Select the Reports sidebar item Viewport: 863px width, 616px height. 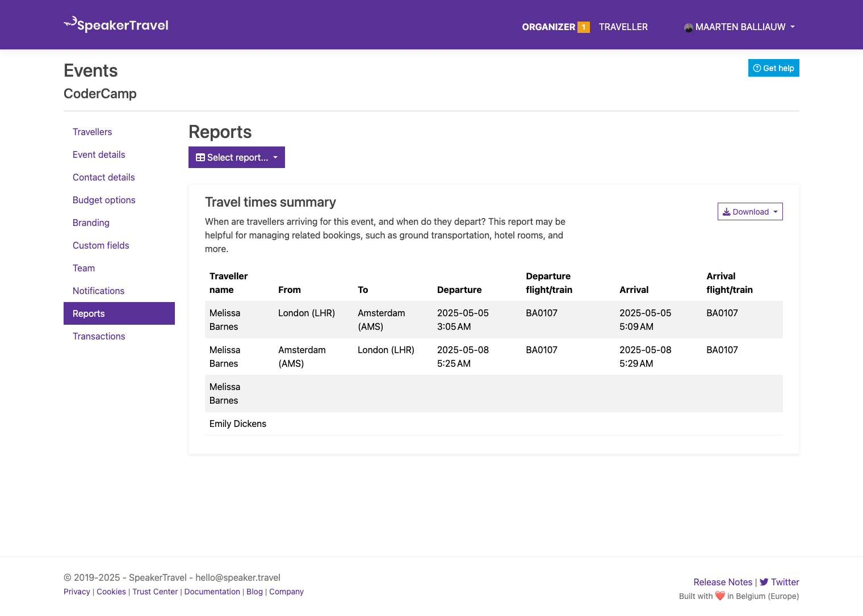[x=89, y=313]
